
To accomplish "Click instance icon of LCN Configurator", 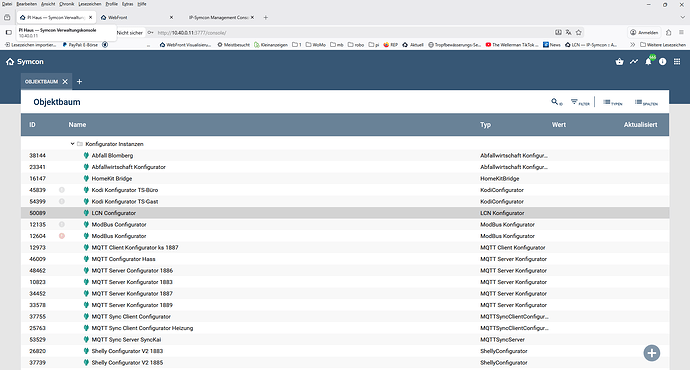I will pyautogui.click(x=86, y=213).
